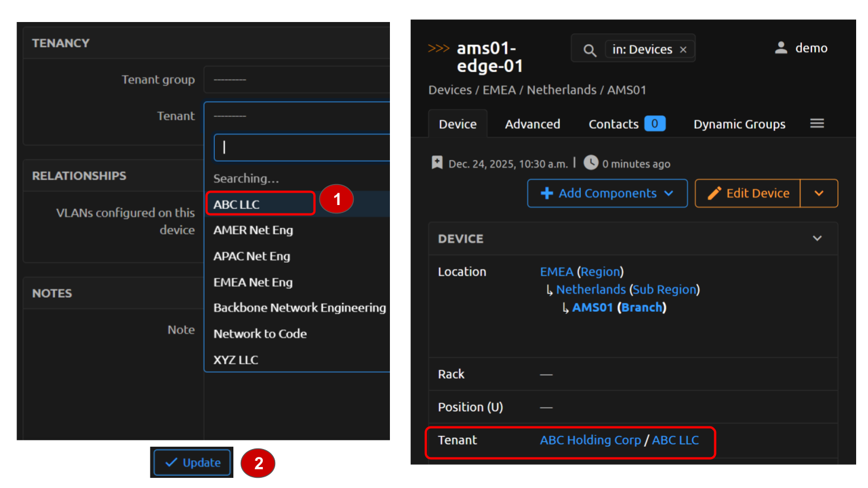Viewport: 868px width, 488px height.
Task: Choose XYZ LLC tenant option
Action: point(236,360)
